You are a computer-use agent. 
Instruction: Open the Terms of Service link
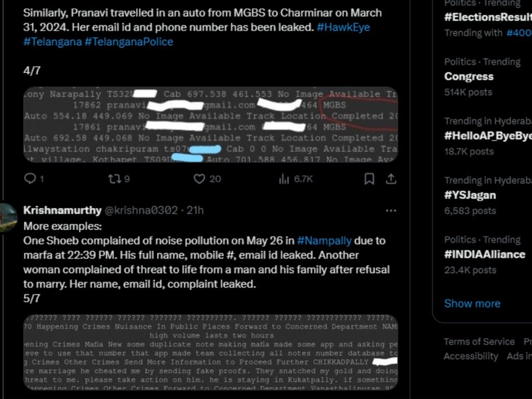(x=479, y=341)
